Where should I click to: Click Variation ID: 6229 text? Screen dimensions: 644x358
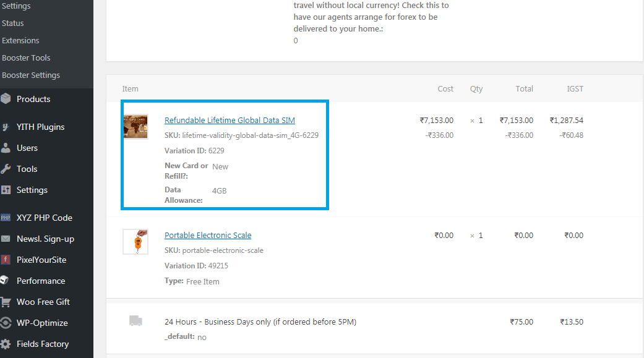click(194, 151)
